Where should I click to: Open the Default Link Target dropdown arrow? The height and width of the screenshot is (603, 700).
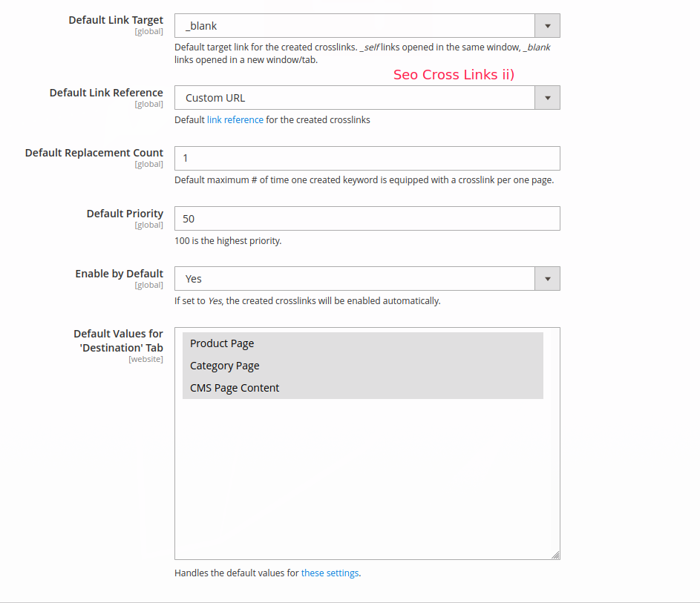(547, 26)
